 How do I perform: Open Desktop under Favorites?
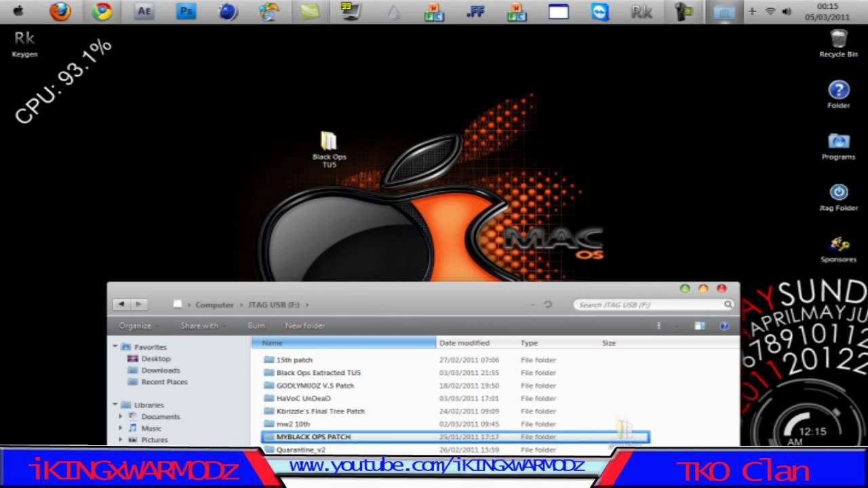tap(156, 359)
